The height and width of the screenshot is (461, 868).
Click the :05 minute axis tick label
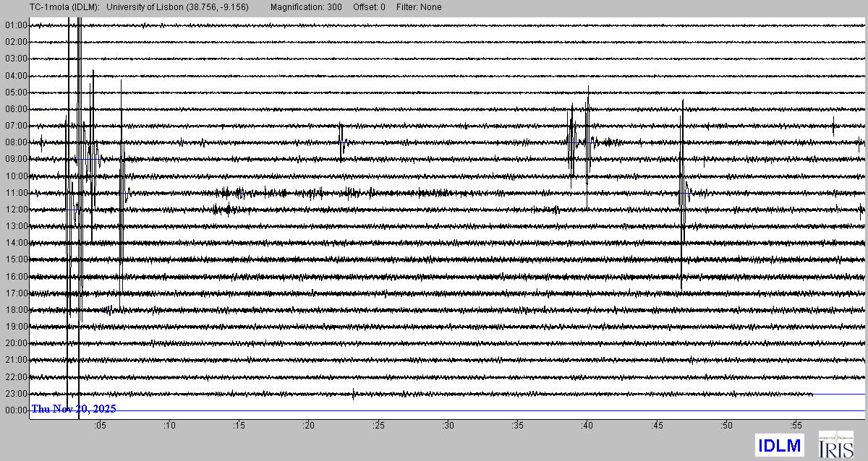[99, 426]
